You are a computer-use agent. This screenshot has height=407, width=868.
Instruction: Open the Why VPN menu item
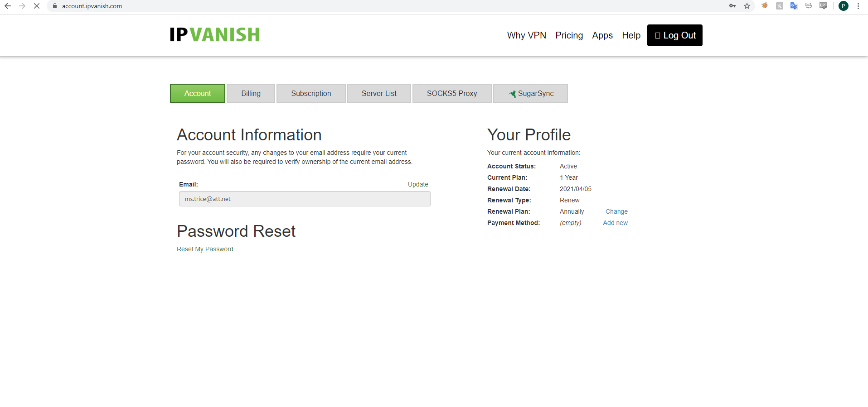click(527, 35)
